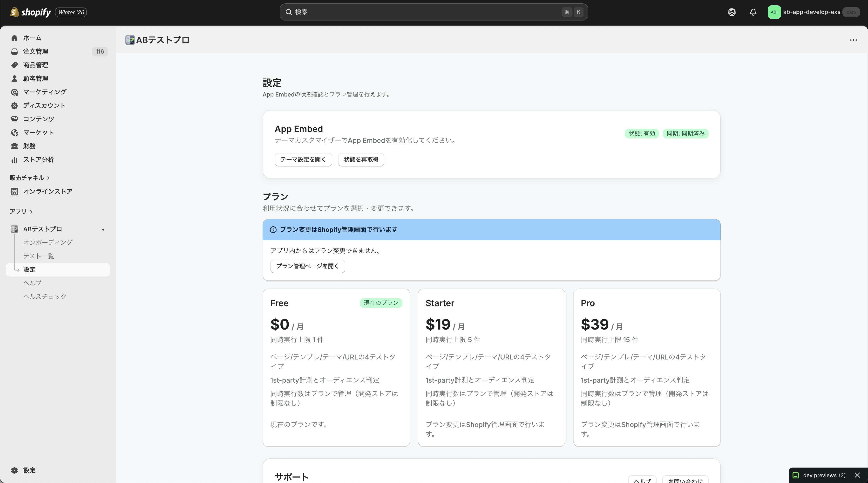Expand the Apps (アプリ) section chevron
This screenshot has width=868, height=483.
31,212
